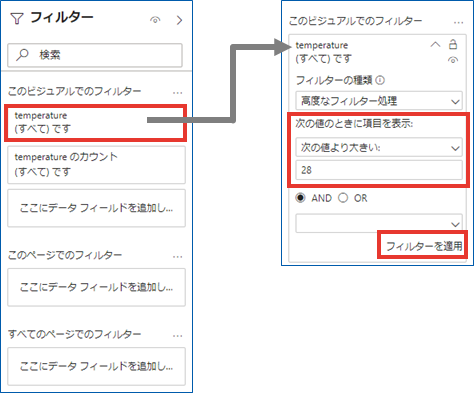Image resolution: width=474 pixels, height=393 pixels.
Task: Select the temperature (すべて) filter card in left pane
Action: 95,123
